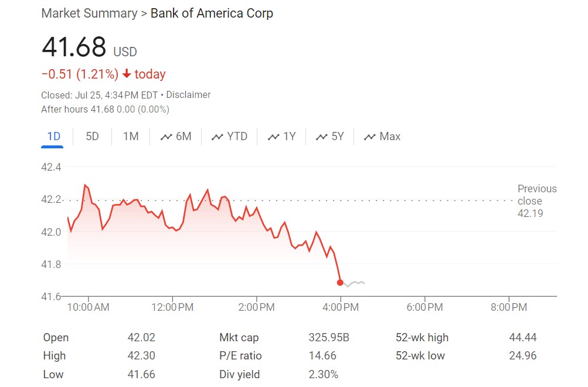Viewport: 588px width, 387px height.
Task: Click the Div yield value 2.30%
Action: [x=323, y=375]
